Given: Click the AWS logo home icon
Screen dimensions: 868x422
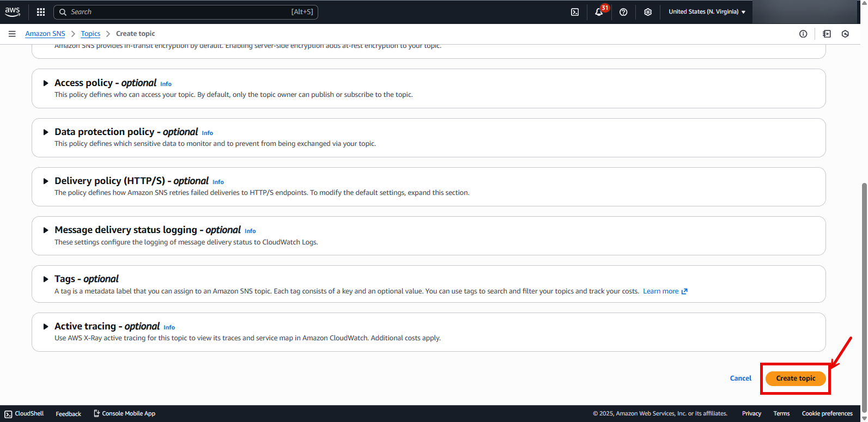Looking at the screenshot, I should pos(13,11).
